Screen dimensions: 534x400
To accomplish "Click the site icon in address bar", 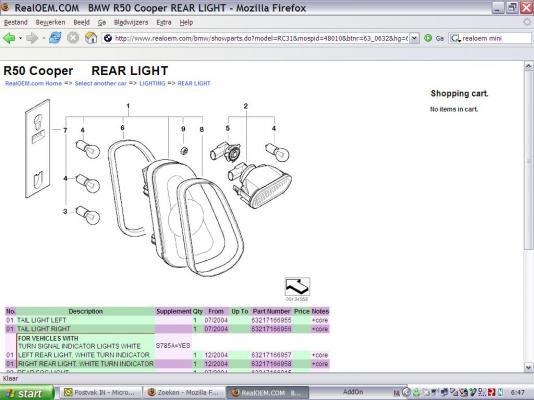I will (x=108, y=38).
